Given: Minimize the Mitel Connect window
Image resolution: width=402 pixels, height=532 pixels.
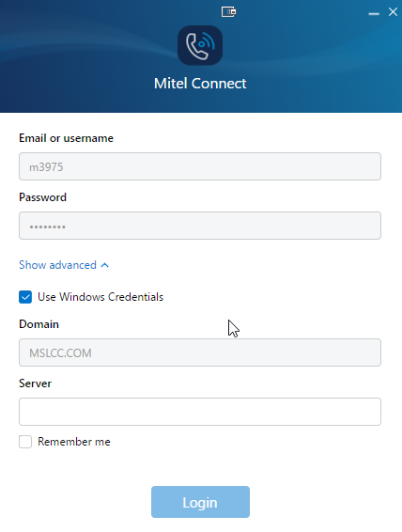Looking at the screenshot, I should point(374,13).
